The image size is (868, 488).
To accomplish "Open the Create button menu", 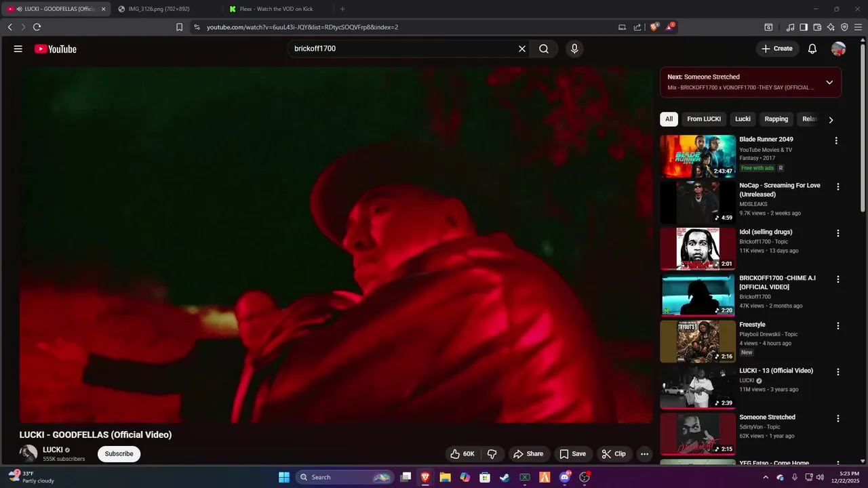I will click(777, 49).
